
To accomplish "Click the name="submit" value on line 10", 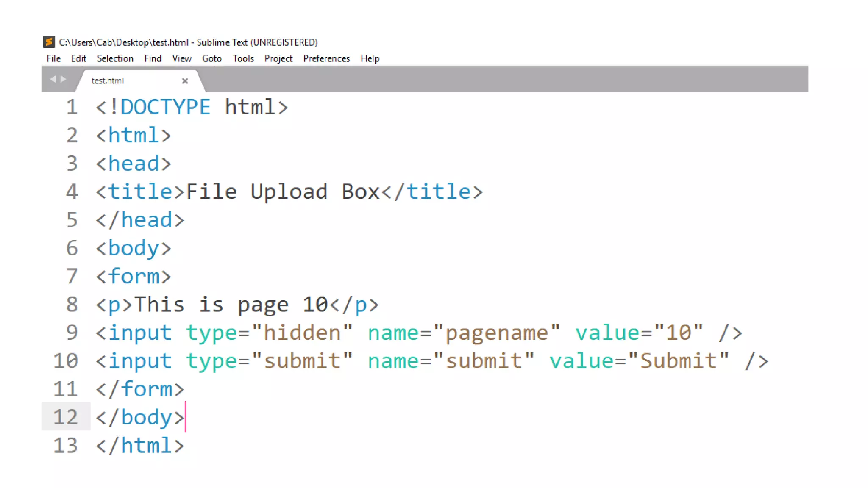I will tap(484, 361).
